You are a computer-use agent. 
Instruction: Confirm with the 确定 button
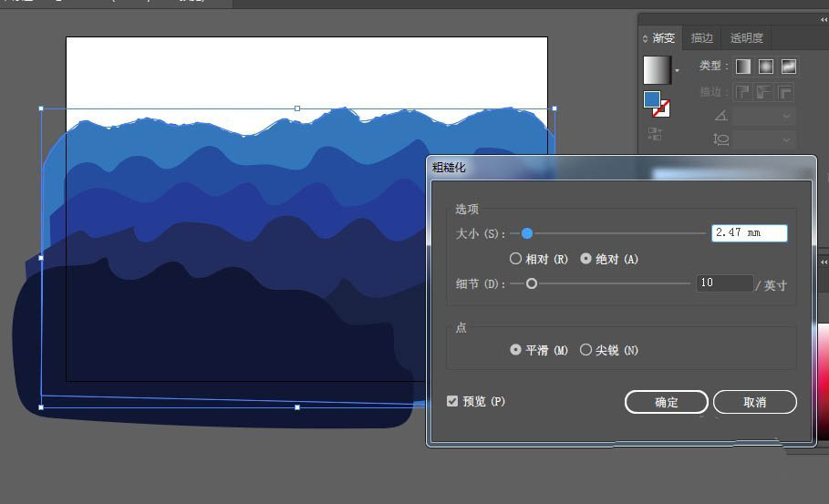[666, 402]
